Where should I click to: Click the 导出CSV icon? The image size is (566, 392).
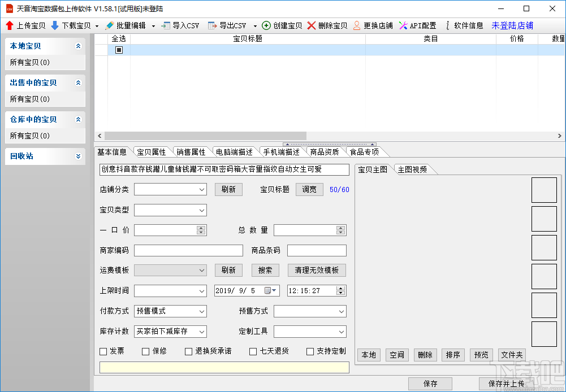(x=212, y=25)
